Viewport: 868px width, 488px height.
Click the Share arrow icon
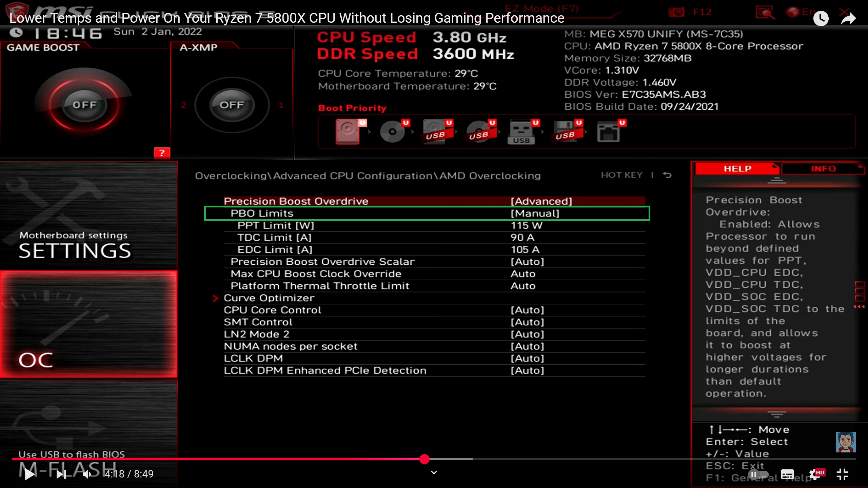tap(848, 18)
